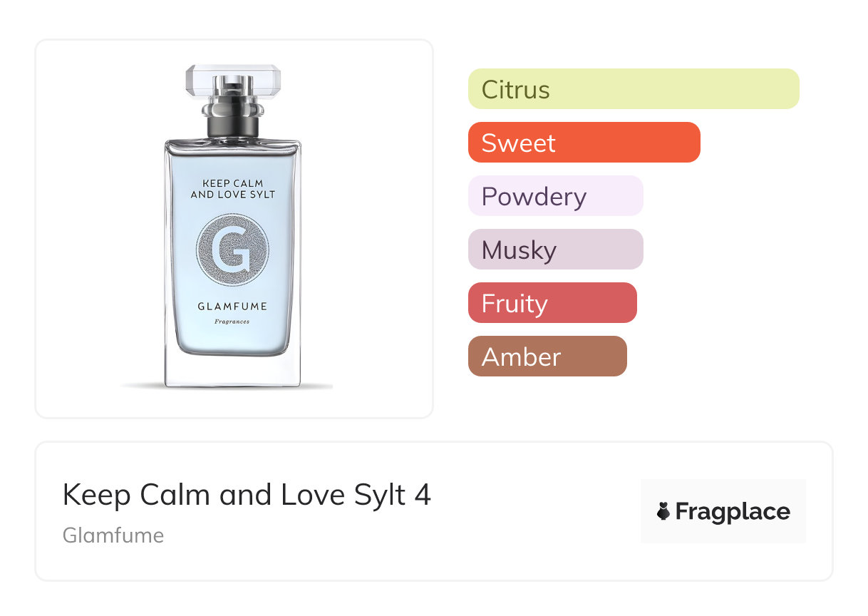This screenshot has width=868, height=616.
Task: Click the Fragplace wordmark text
Action: click(x=733, y=512)
